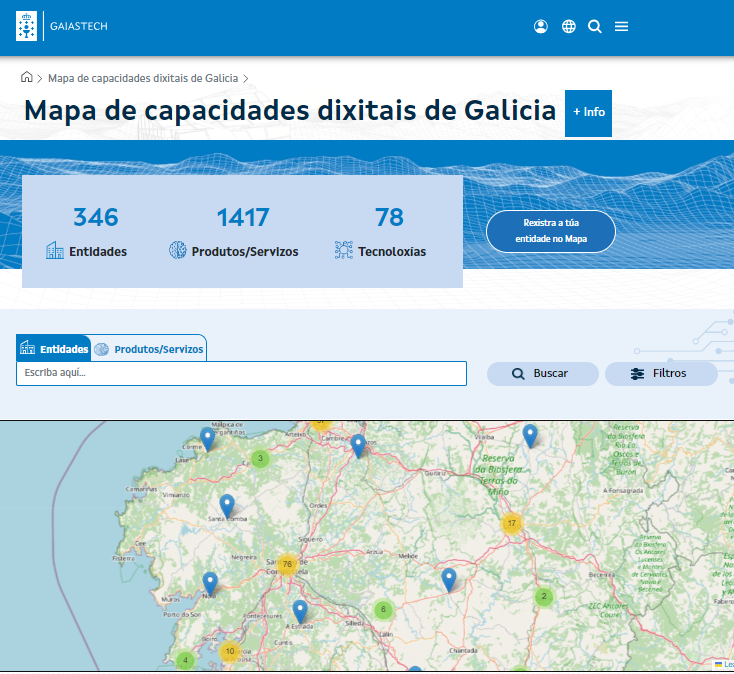
Task: Click the 78 Tecnoloxías count
Action: [389, 217]
